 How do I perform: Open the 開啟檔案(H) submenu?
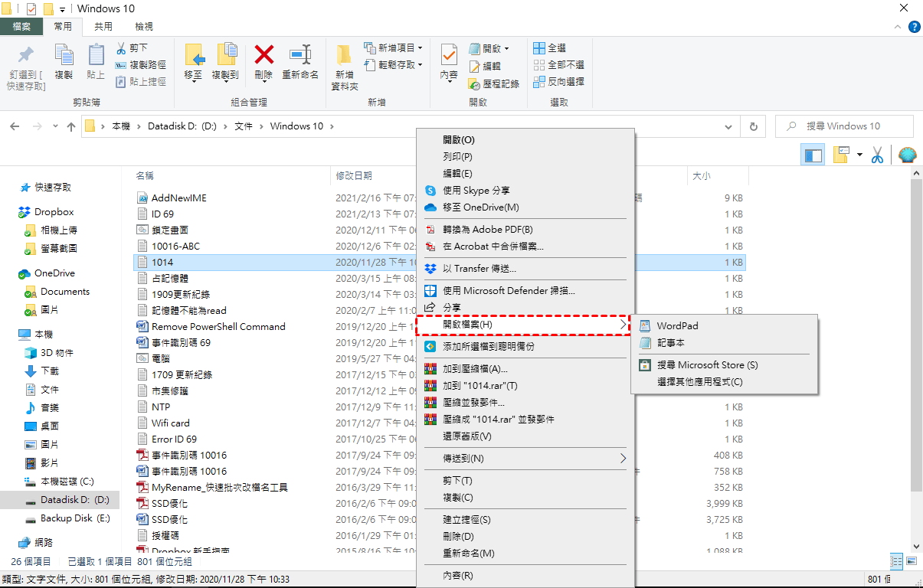click(x=522, y=325)
